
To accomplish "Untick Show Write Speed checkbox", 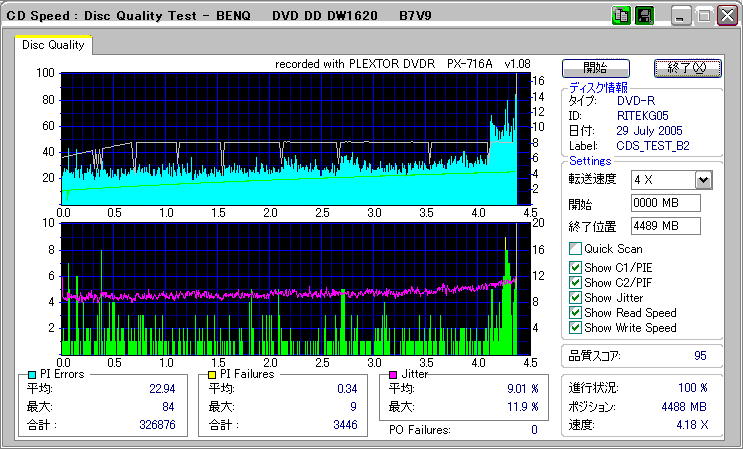I will point(575,327).
